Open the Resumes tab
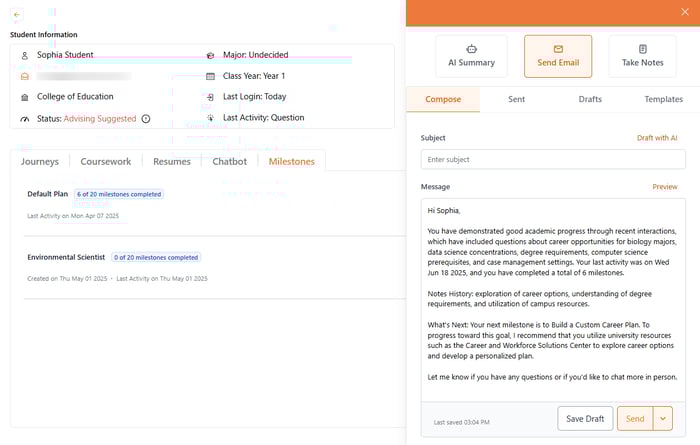This screenshot has width=700, height=445. (x=172, y=162)
